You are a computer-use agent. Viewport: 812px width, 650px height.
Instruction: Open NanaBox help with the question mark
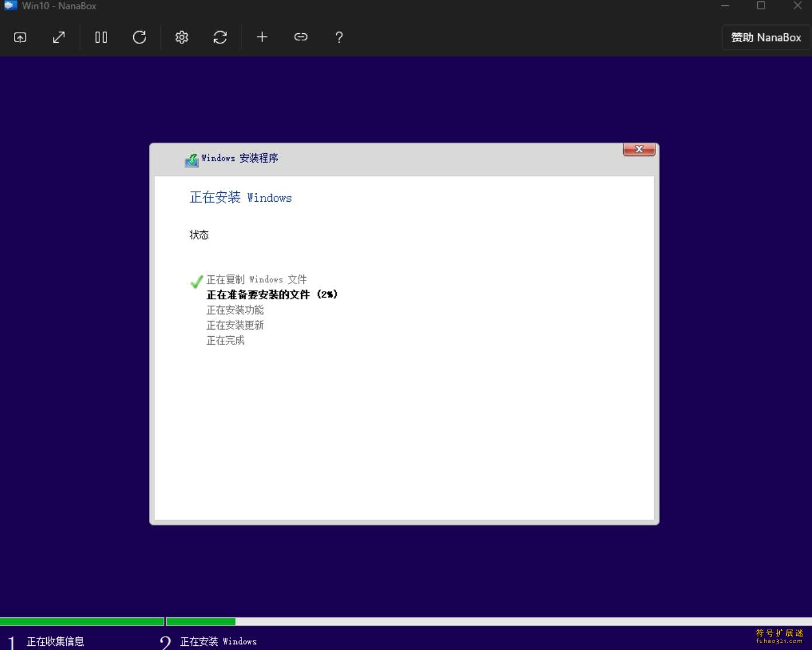339,37
